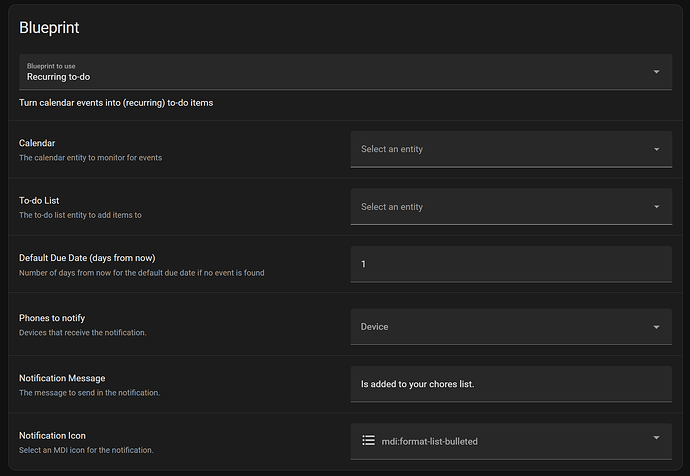Click the bulleted list icon preview
This screenshot has height=476, width=690.
point(368,440)
